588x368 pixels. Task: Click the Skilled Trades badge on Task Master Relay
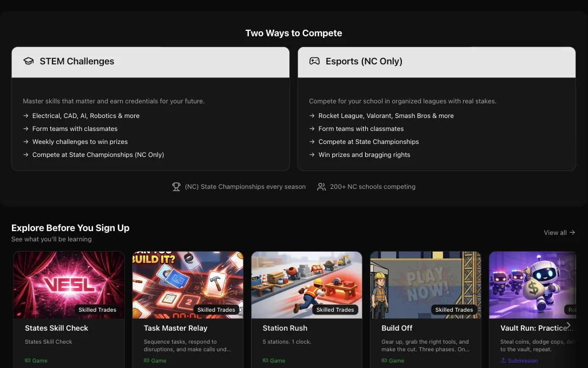pos(216,310)
